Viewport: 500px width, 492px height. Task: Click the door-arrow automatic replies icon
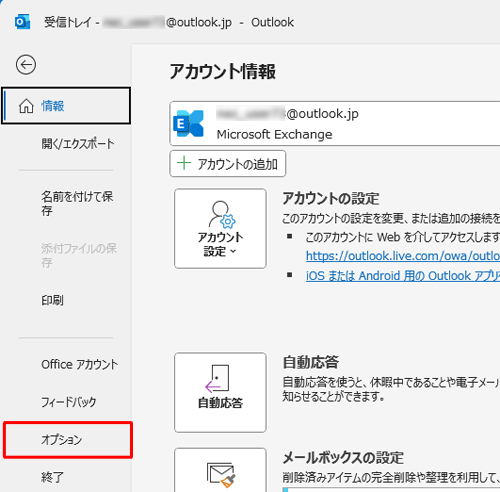pos(218,378)
